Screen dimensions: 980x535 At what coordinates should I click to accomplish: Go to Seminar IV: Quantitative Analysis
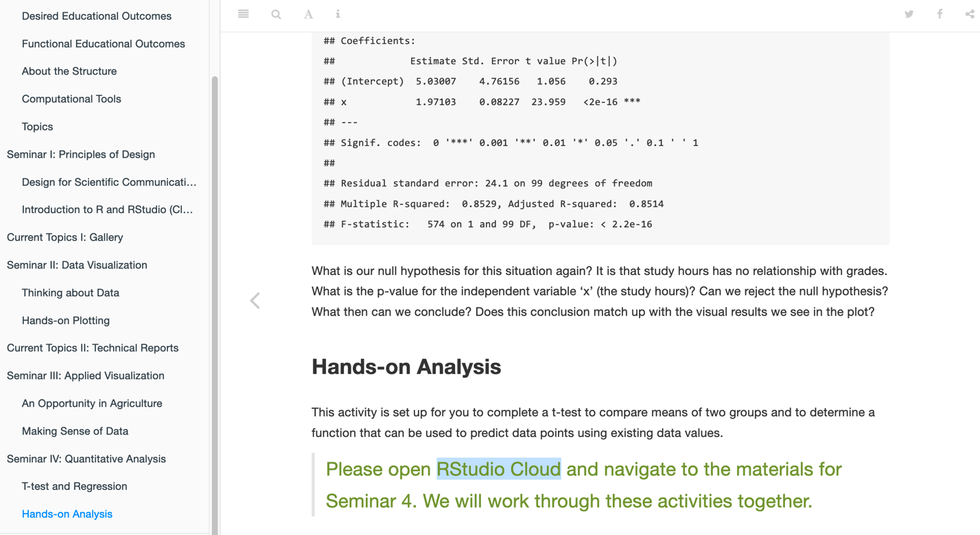coord(86,459)
